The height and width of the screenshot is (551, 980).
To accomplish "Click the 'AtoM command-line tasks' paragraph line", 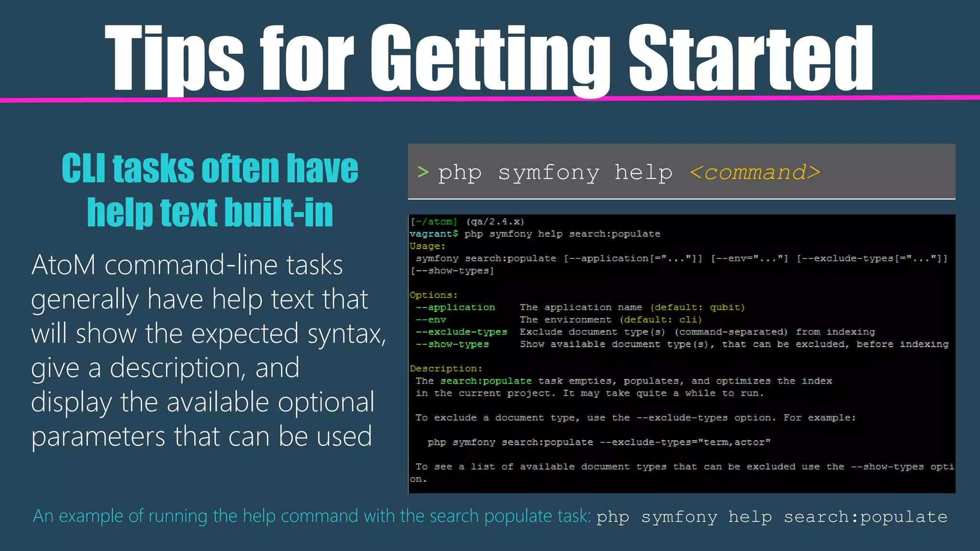I will (187, 265).
